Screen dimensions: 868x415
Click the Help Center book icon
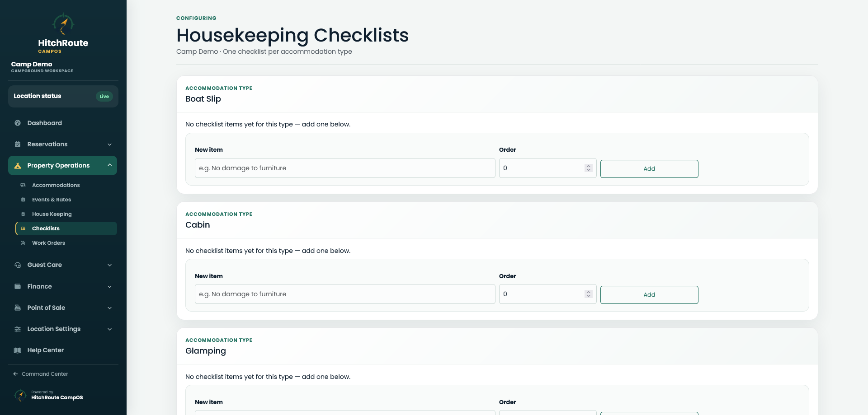[18, 350]
